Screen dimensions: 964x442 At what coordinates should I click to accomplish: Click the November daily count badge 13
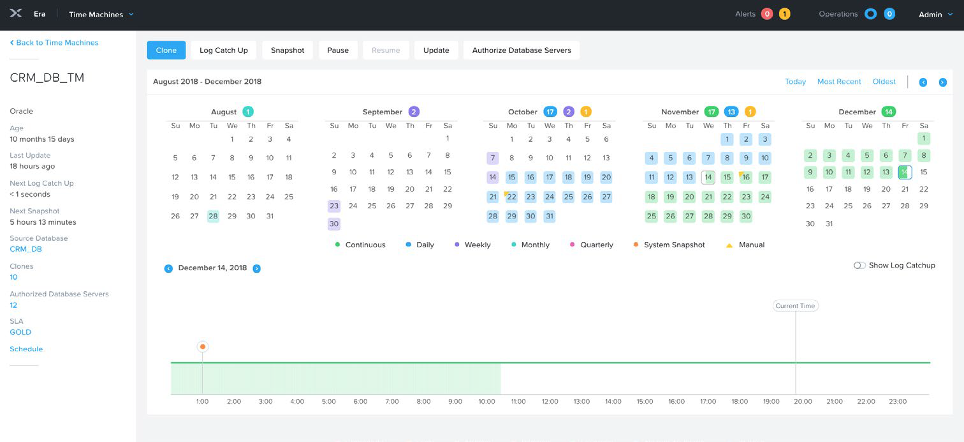[x=731, y=112]
